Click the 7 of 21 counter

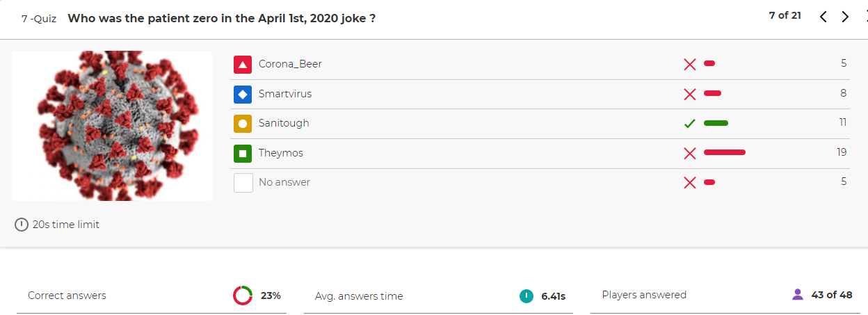[785, 15]
